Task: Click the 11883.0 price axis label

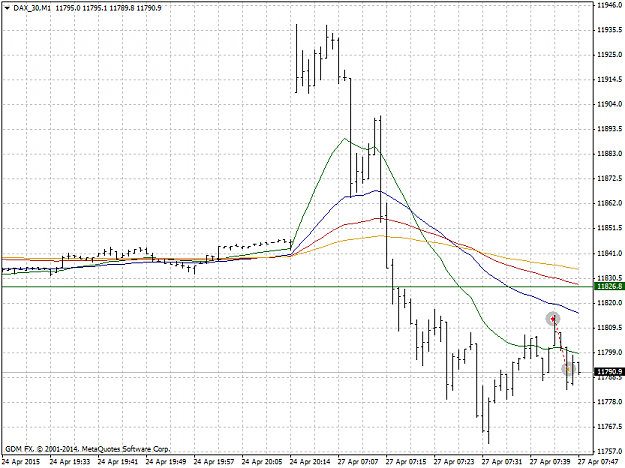Action: pyautogui.click(x=609, y=153)
